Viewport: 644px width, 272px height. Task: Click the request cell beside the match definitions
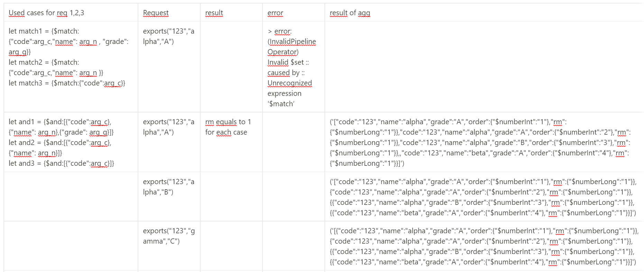pos(168,36)
